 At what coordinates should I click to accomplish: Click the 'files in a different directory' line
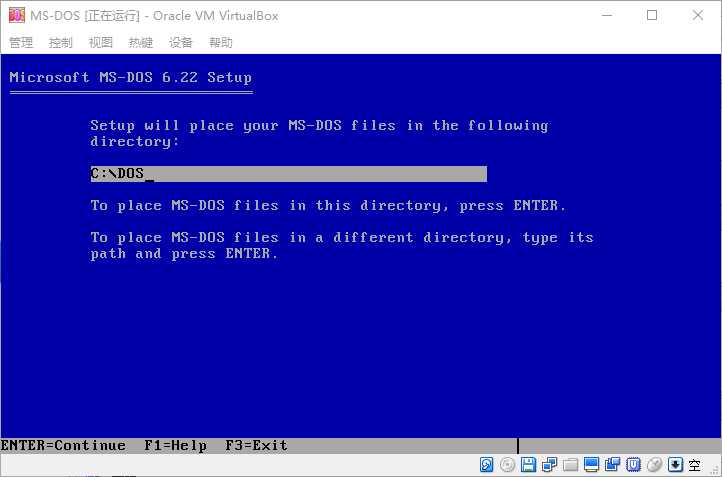[x=342, y=238]
